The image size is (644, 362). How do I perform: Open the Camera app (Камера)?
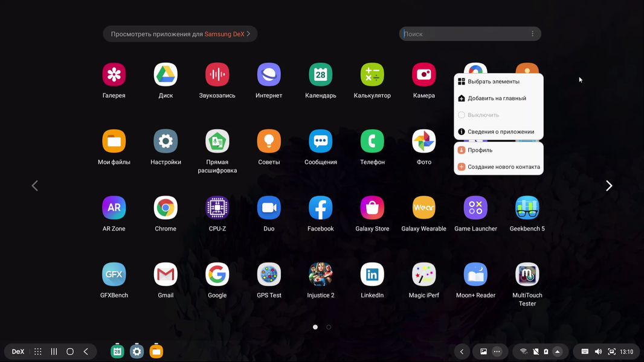(424, 75)
